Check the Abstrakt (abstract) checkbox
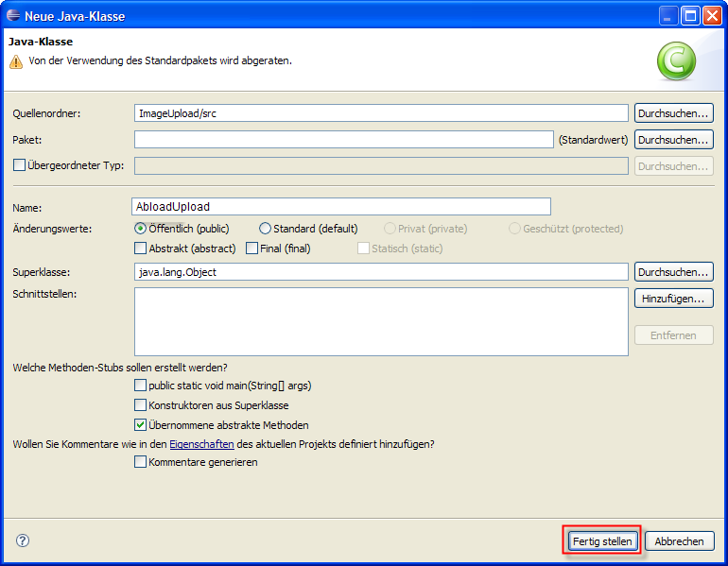The image size is (728, 566). tap(141, 249)
